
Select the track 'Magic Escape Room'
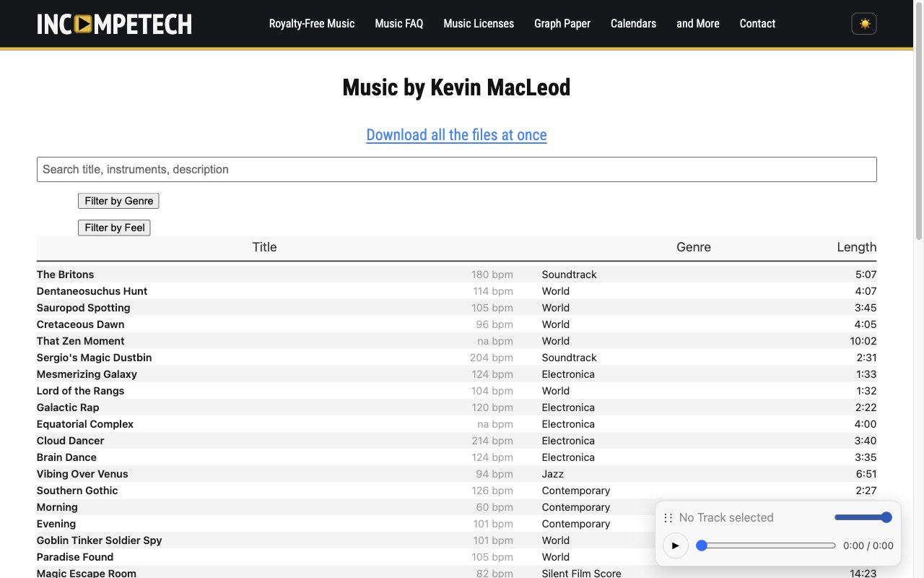[x=87, y=573]
